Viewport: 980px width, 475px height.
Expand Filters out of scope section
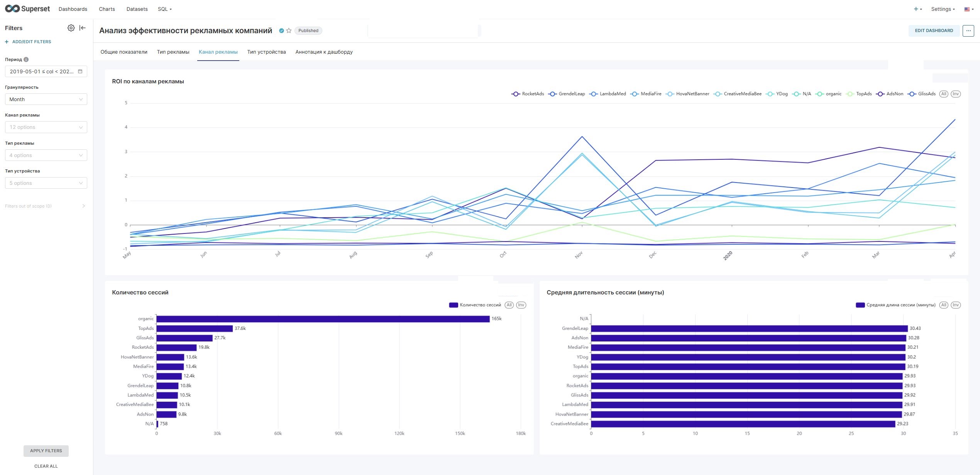[x=45, y=206]
